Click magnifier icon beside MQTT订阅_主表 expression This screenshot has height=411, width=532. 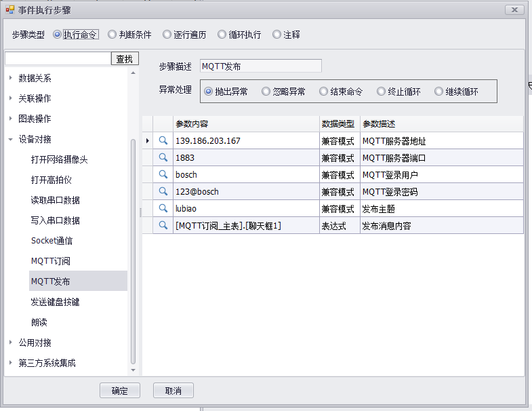click(x=163, y=225)
